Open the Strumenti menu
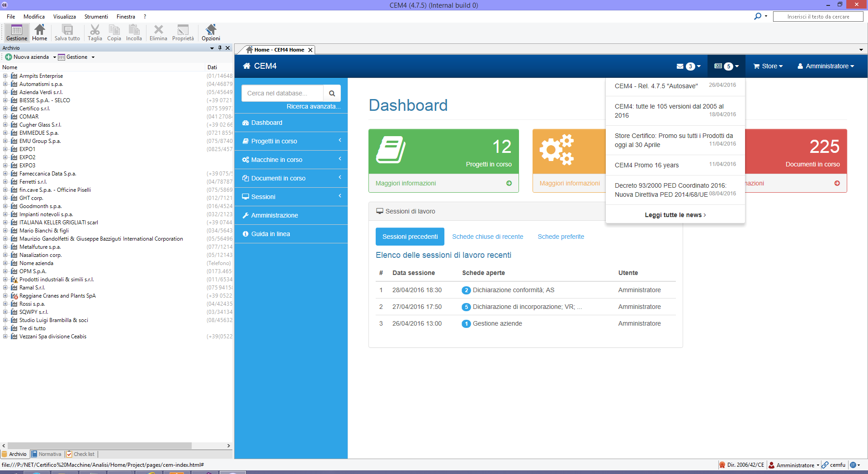The image size is (868, 474). point(96,17)
